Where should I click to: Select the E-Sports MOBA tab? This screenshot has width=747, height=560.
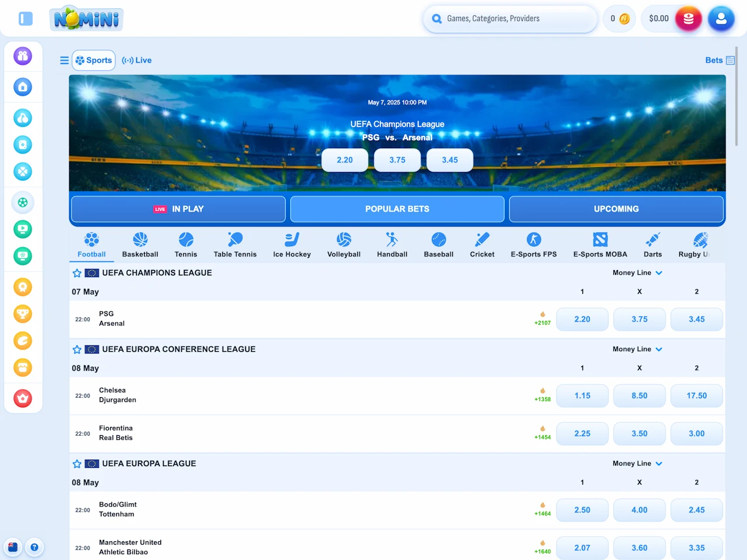[x=600, y=245]
